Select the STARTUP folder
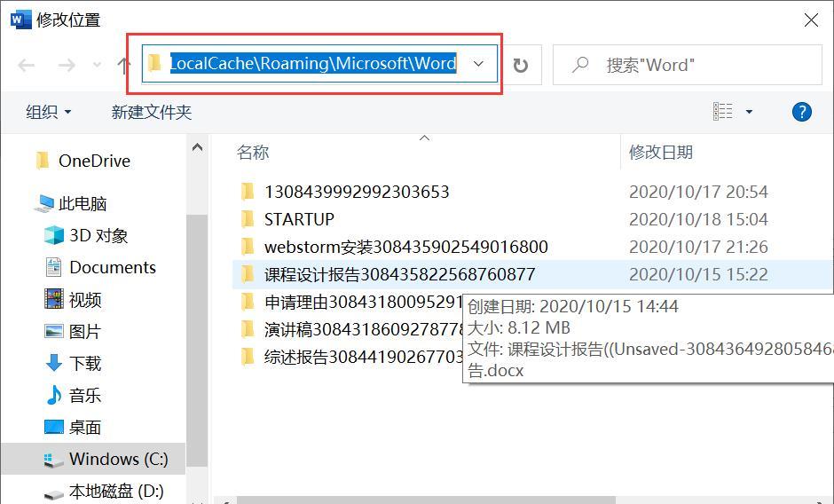 (299, 219)
